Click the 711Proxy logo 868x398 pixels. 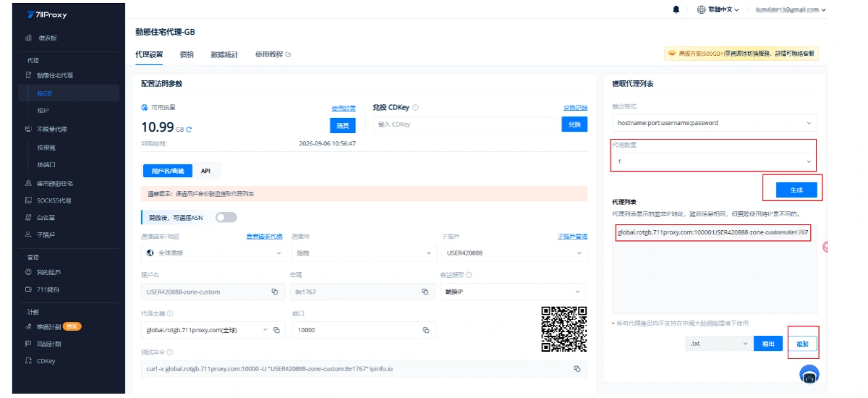pos(46,14)
